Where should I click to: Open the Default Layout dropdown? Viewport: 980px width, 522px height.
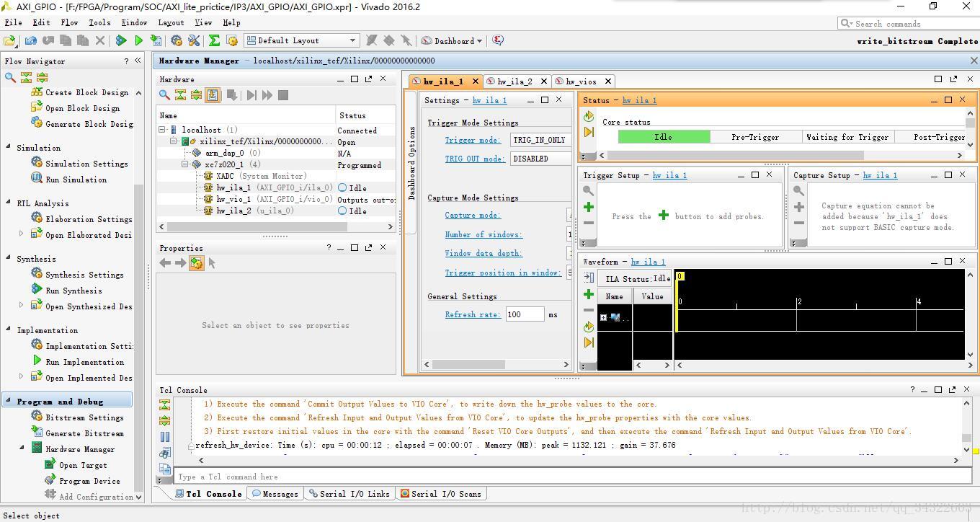point(301,40)
